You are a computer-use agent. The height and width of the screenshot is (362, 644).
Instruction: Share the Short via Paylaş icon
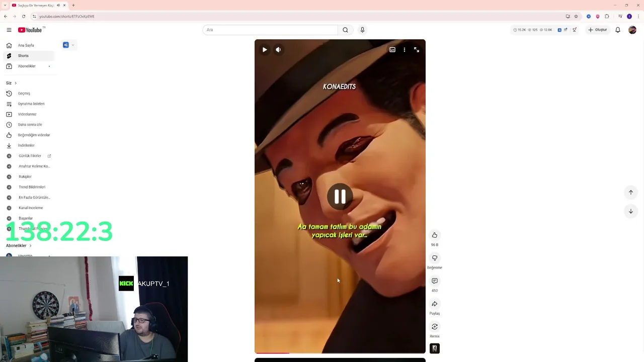(435, 304)
